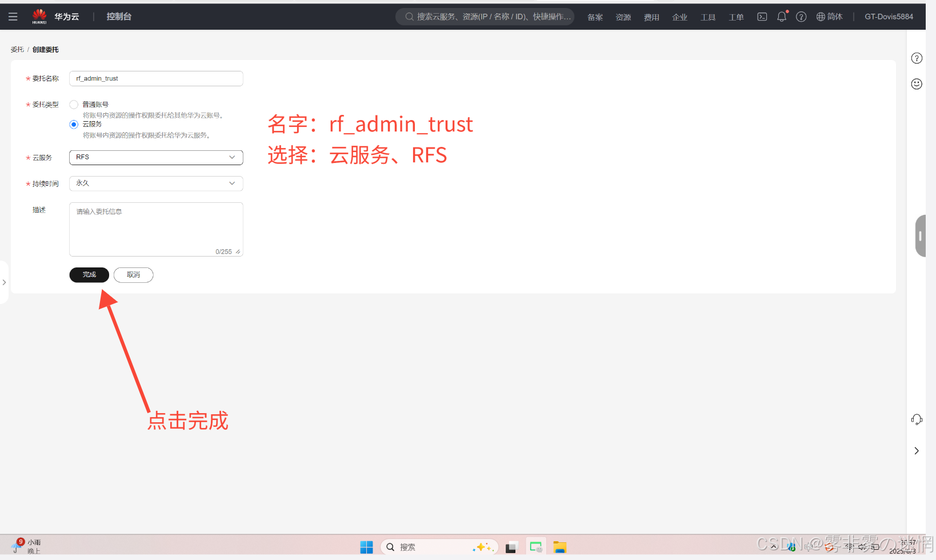
Task: Click the 委托名称 input field
Action: 156,78
